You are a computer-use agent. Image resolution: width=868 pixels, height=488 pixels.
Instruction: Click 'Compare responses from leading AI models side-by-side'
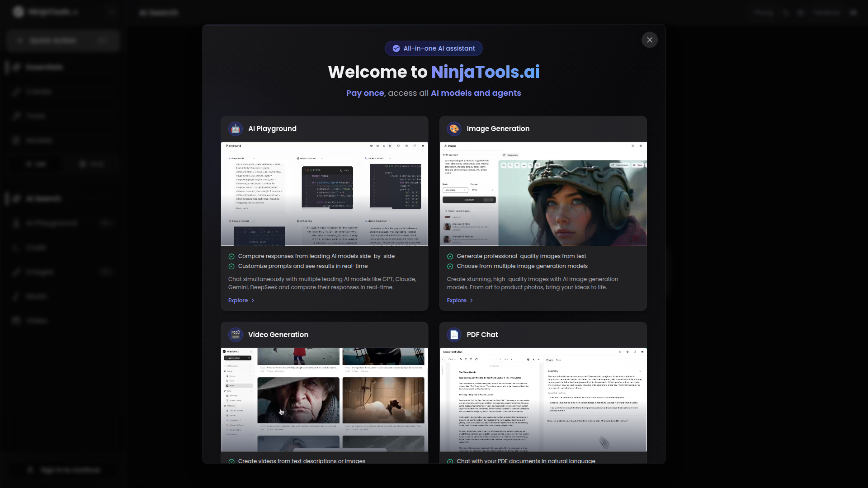(316, 256)
